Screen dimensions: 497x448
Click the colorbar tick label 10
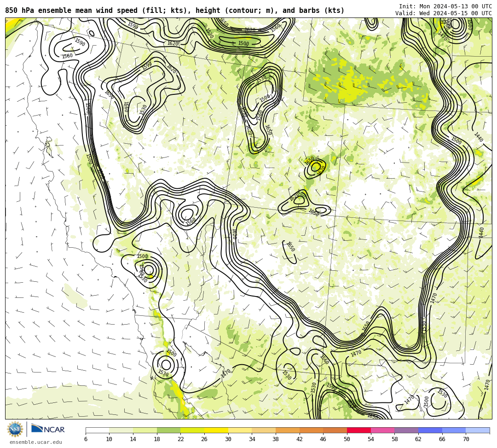(x=110, y=439)
